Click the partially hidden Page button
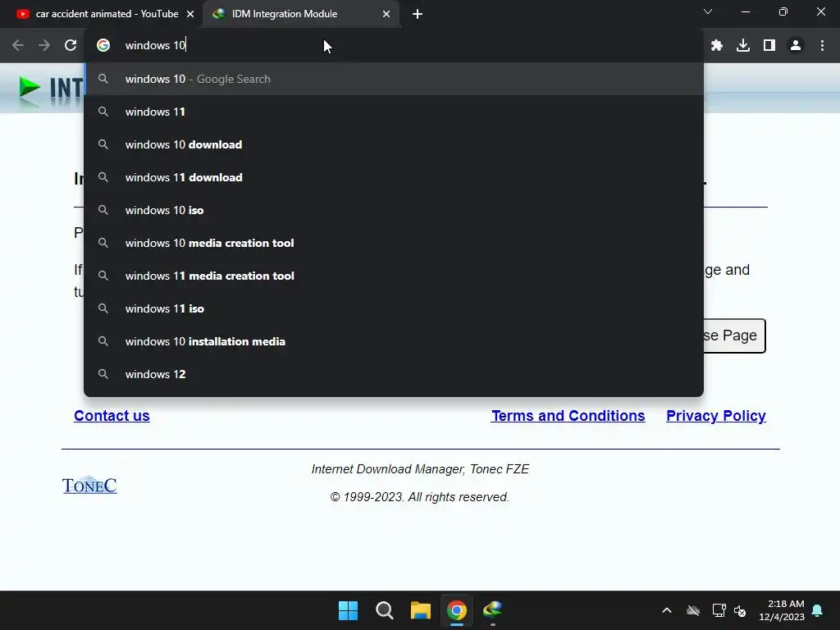840x630 pixels. pyautogui.click(x=734, y=336)
